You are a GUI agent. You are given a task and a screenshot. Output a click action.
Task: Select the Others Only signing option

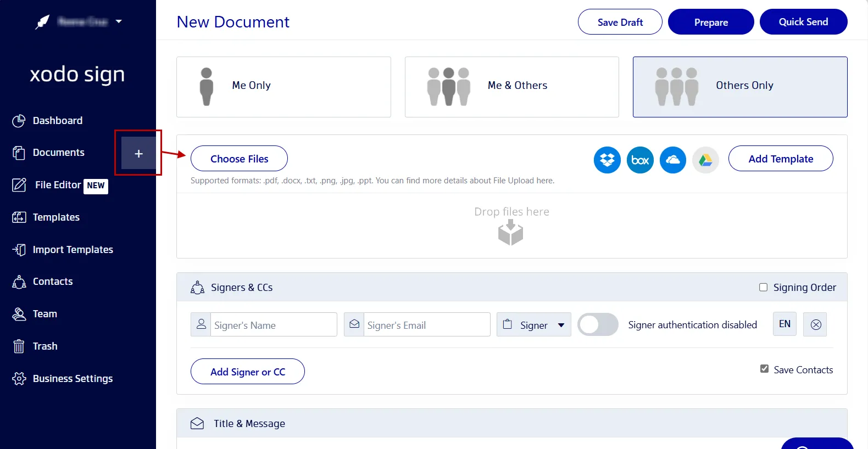(x=740, y=87)
